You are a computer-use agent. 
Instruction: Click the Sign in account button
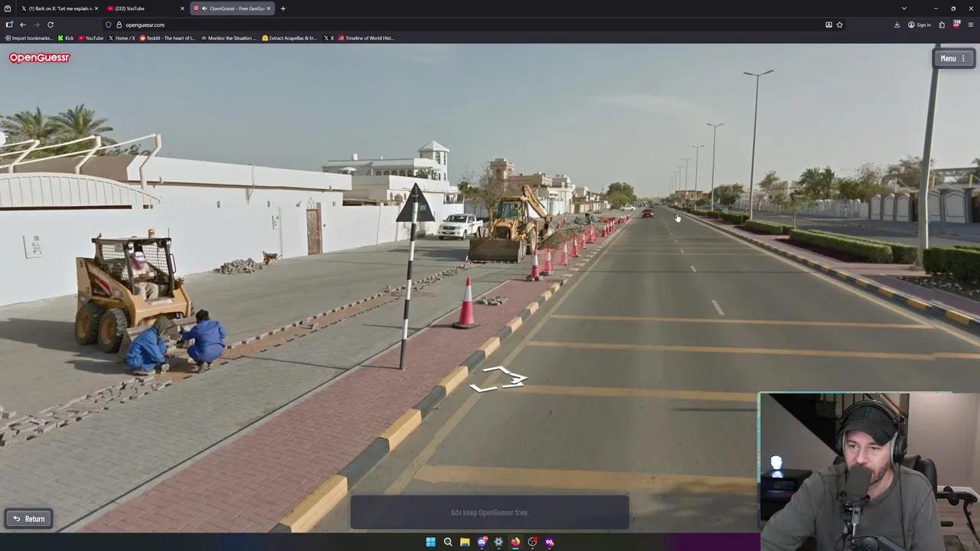[920, 24]
